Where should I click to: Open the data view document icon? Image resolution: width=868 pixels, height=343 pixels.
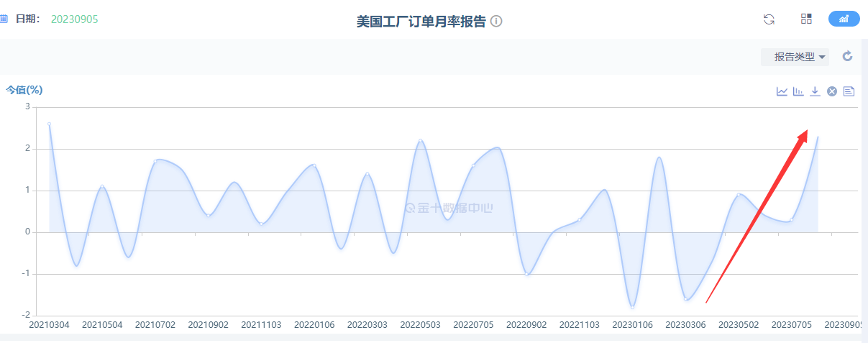(x=849, y=91)
